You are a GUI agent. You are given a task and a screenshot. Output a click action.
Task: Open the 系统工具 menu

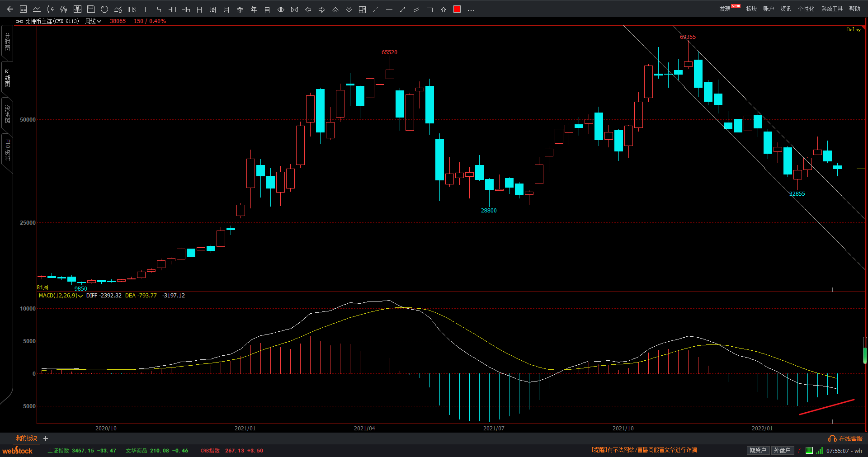tap(832, 9)
